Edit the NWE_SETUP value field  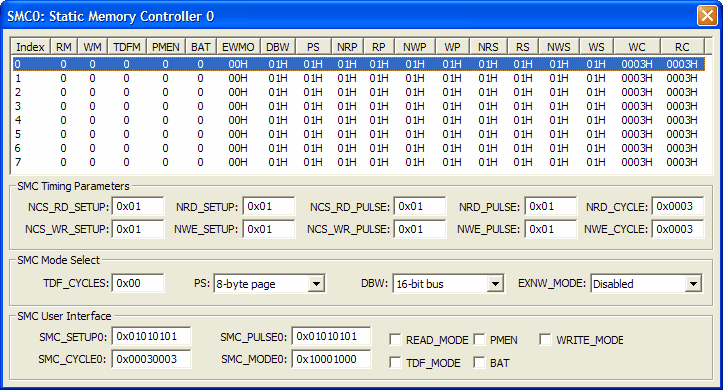[269, 229]
